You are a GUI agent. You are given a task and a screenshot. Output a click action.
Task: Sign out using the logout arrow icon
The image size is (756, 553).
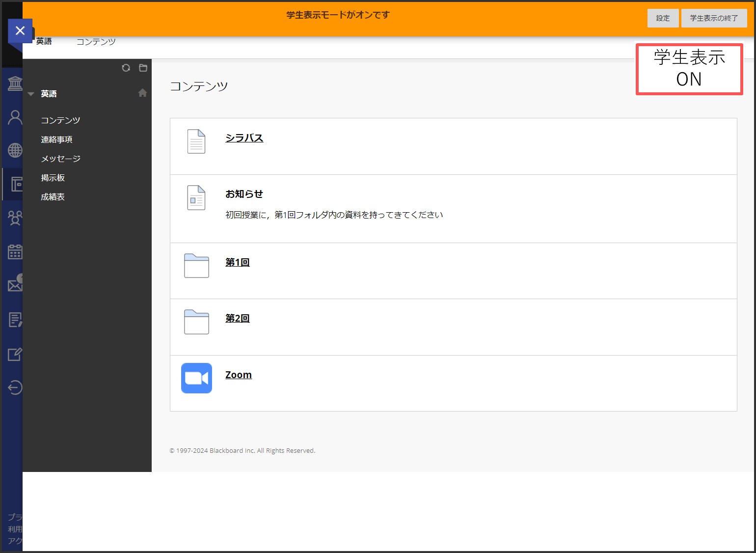tap(15, 387)
